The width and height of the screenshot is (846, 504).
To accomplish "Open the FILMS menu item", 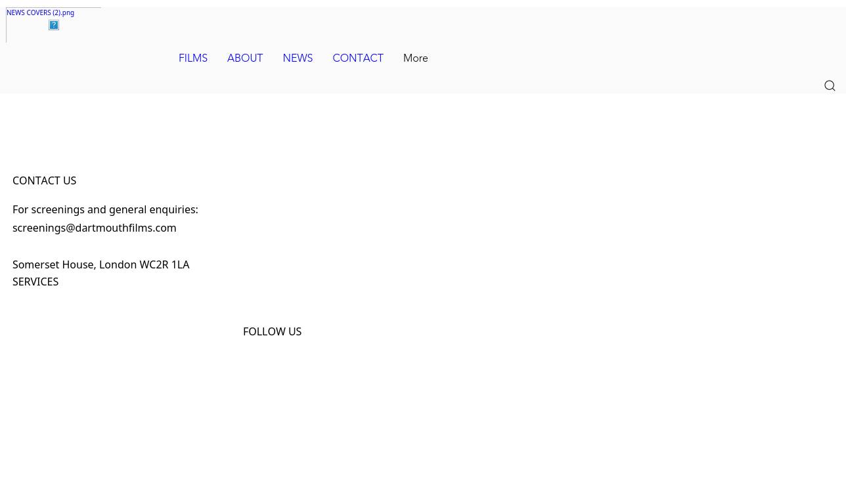I will [192, 58].
